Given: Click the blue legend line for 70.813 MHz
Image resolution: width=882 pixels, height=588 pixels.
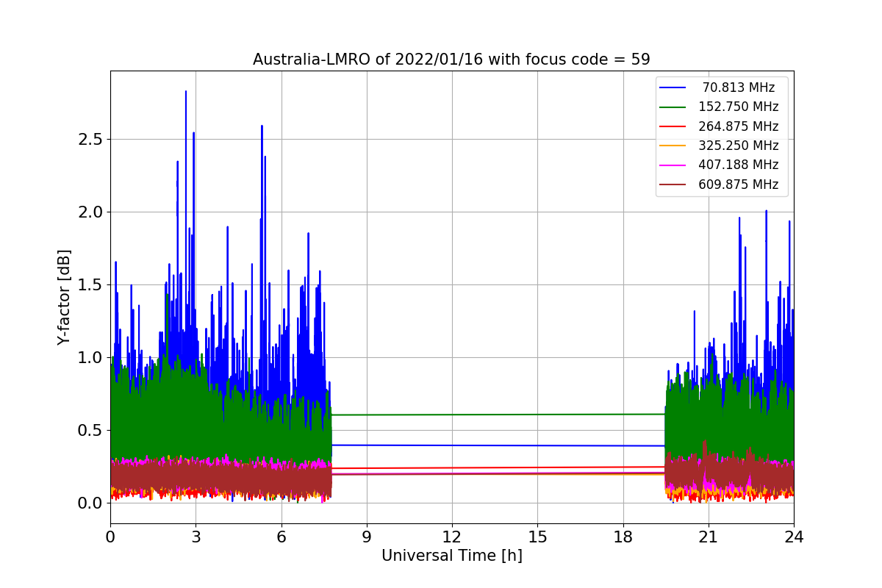Looking at the screenshot, I should [x=673, y=87].
